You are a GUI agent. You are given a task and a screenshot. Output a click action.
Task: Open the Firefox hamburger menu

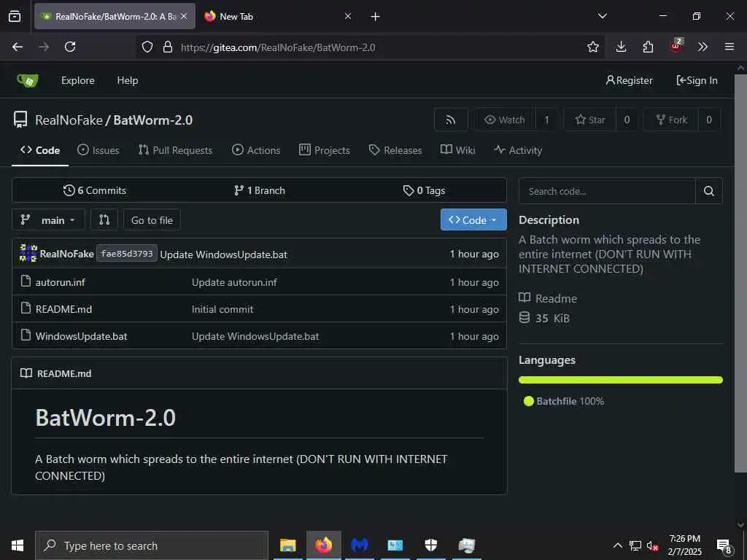pyautogui.click(x=729, y=47)
